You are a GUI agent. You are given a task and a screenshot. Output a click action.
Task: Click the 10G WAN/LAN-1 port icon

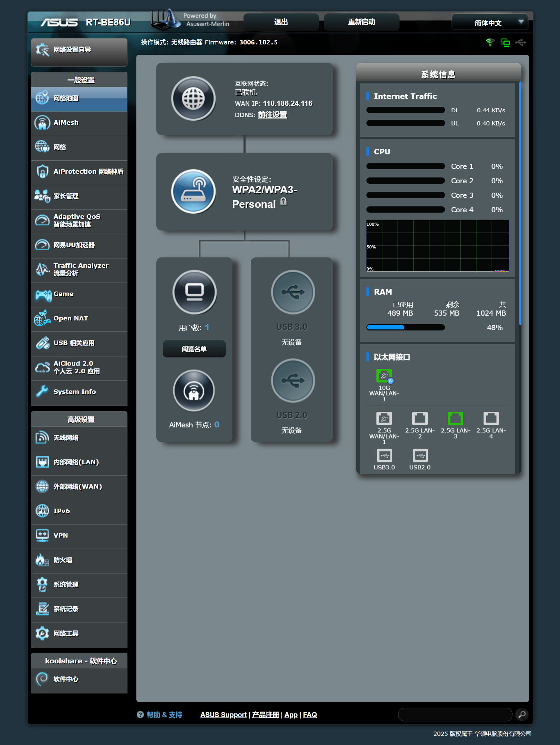tap(384, 376)
